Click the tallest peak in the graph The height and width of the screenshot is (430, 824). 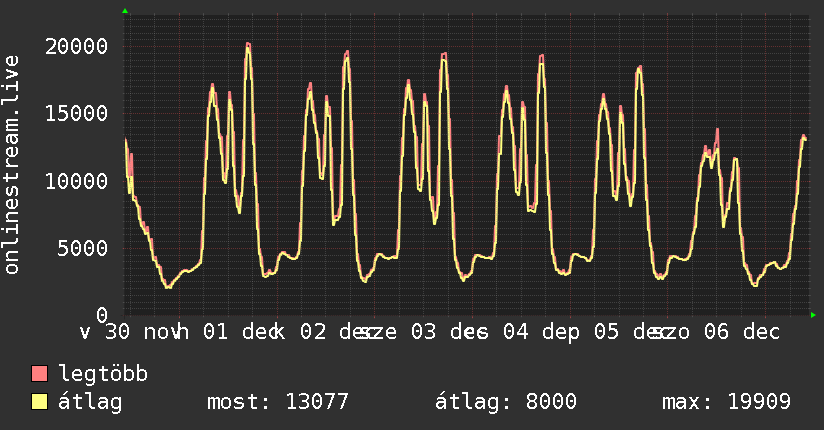click(x=248, y=44)
